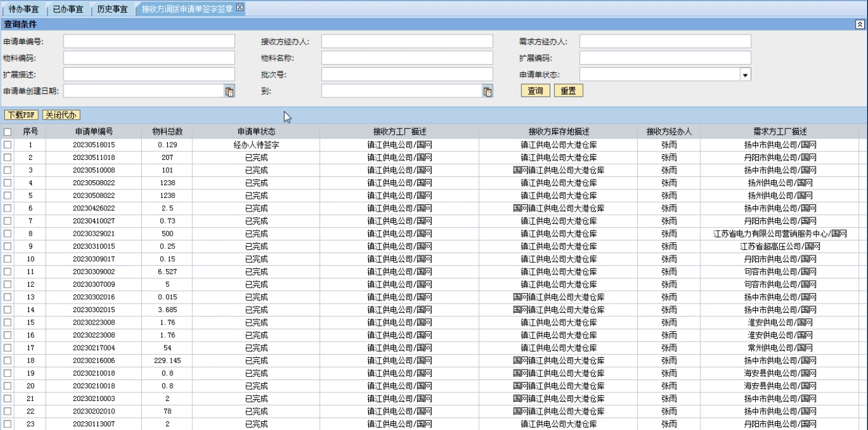Select the checkbox for row 15
Image resolution: width=868 pixels, height=430 pixels.
coord(7,323)
